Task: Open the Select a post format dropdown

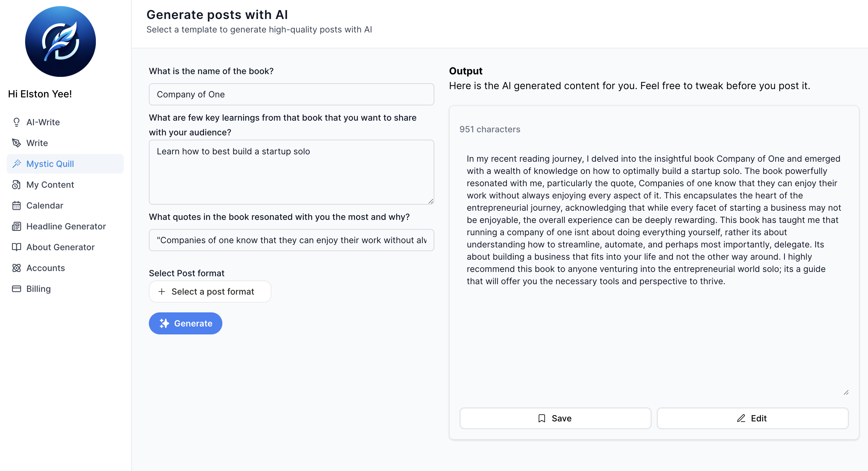Action: tap(209, 292)
